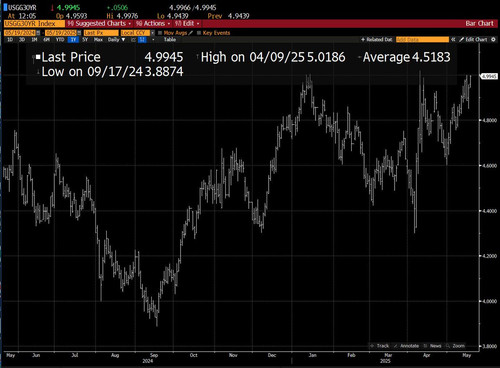Screen dimensions: 500x368
Task: Click the 4.8000 y-axis label
Action: point(489,120)
